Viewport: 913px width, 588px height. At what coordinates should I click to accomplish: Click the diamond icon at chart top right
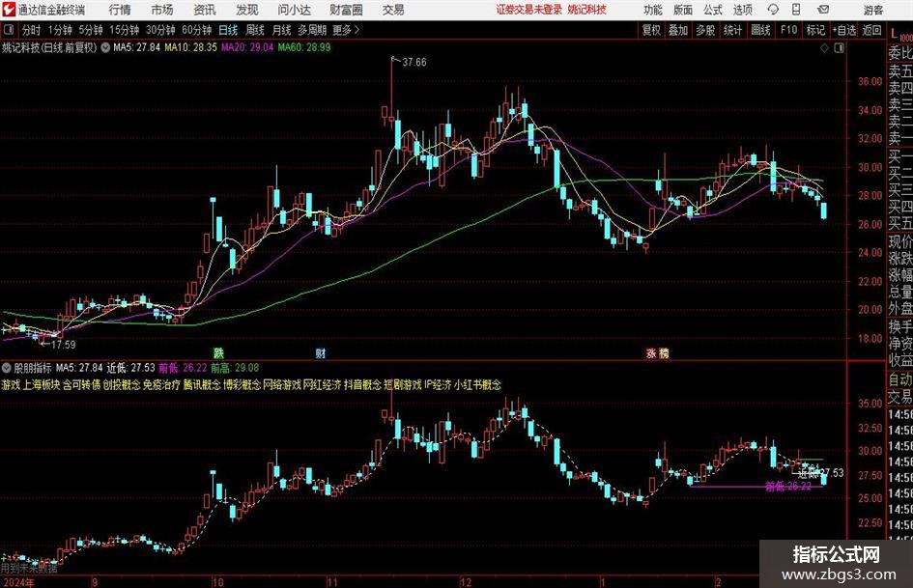click(x=824, y=48)
